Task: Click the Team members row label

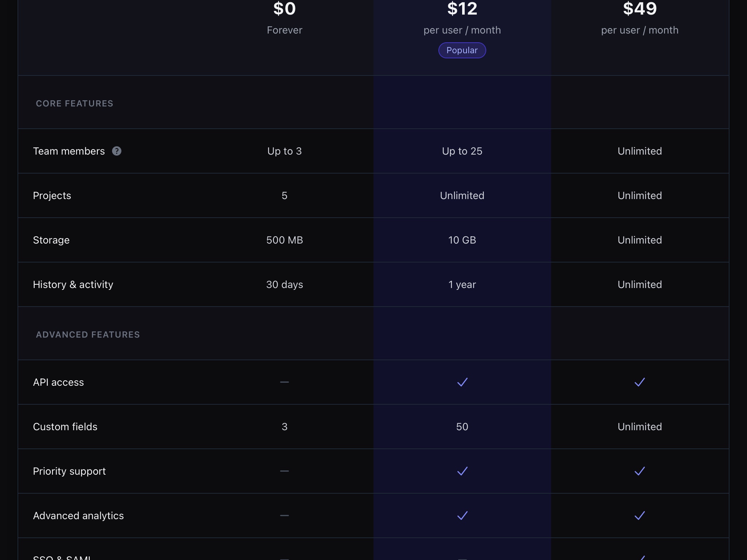Action: click(69, 151)
